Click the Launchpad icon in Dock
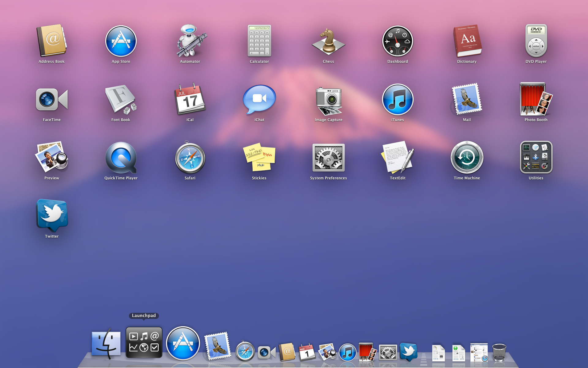This screenshot has width=588, height=368. click(144, 343)
